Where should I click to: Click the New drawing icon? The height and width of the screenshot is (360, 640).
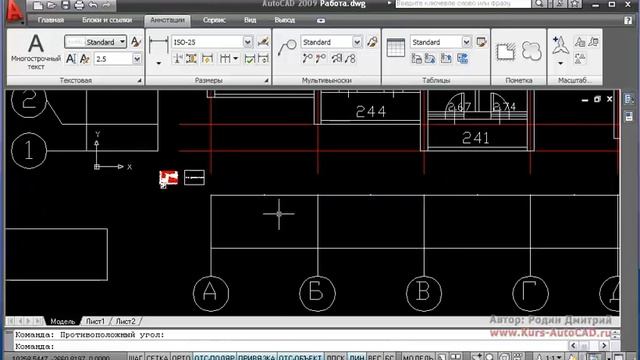(38, 5)
